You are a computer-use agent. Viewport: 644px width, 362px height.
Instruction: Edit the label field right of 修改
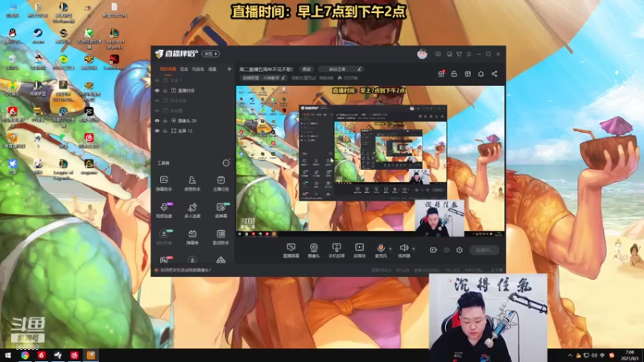tap(341, 69)
